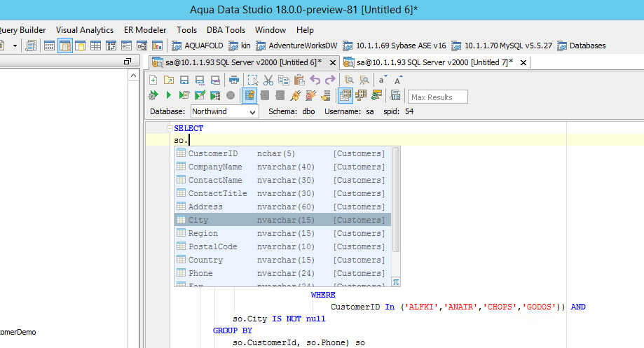Screen dimensions: 644x348
Task: Click the gray Stop execution circle
Action: (231, 96)
